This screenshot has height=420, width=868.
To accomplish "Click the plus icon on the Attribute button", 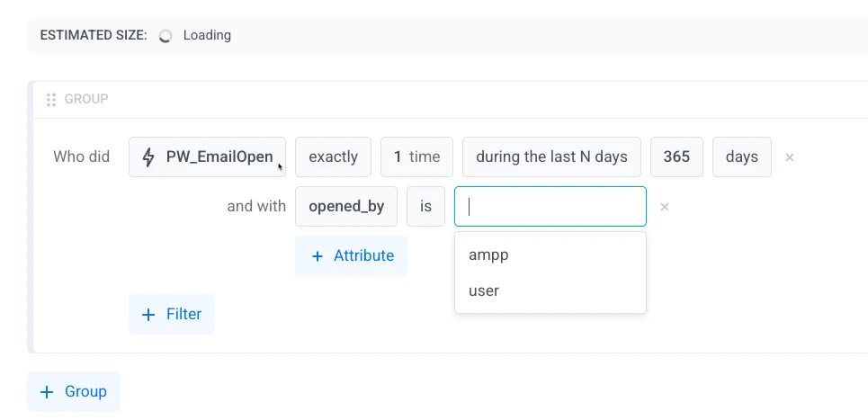I will (x=318, y=256).
